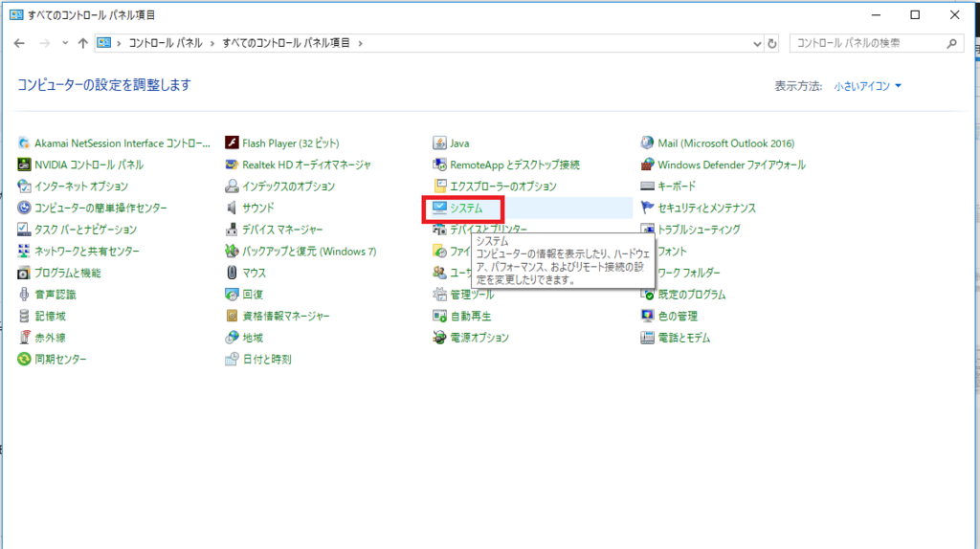Open the 資格情報マネージャー icon
Screen dimensions: 980x549
[x=232, y=316]
